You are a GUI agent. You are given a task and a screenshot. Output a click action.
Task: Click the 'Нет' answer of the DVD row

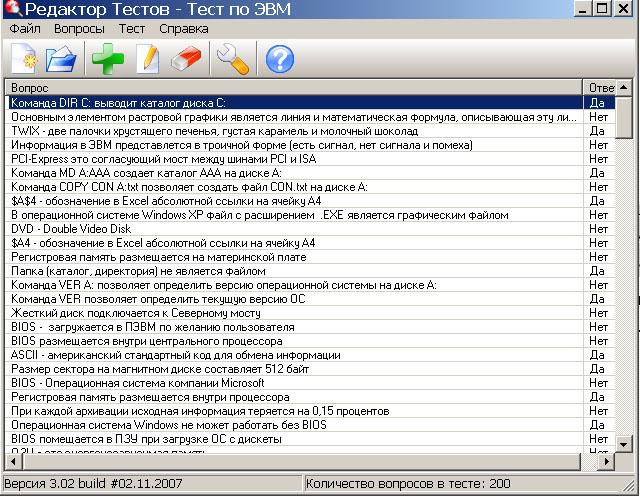(x=598, y=229)
